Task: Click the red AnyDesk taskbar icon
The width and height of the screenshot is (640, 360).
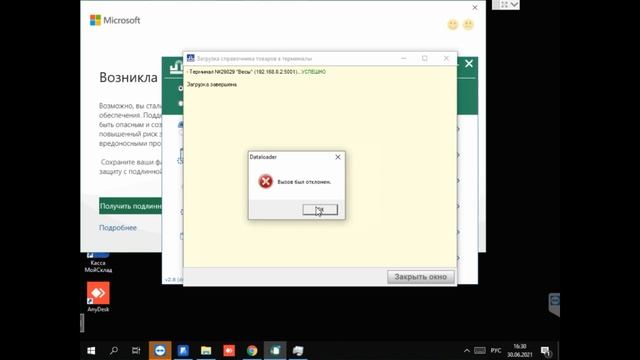Action: [x=229, y=351]
